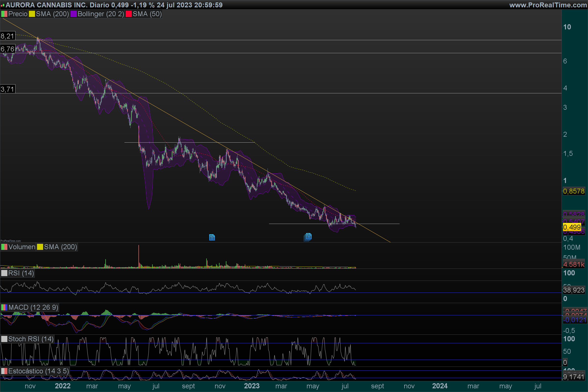
Task: Click the green-red Precio legend icon
Action: (x=4, y=14)
